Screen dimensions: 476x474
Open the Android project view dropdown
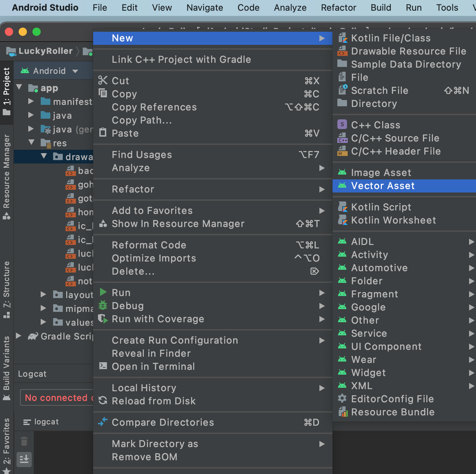[49, 71]
